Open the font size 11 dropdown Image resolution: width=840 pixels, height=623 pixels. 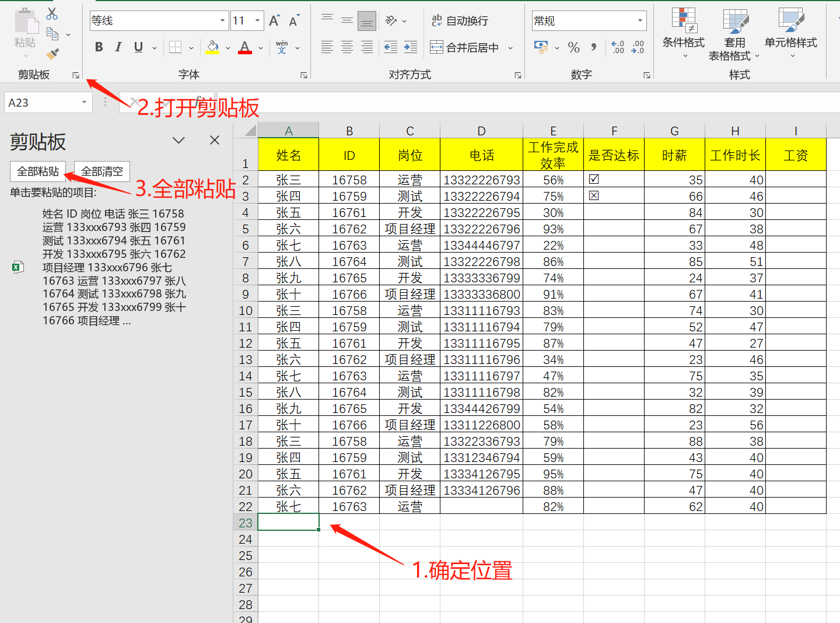coord(257,21)
